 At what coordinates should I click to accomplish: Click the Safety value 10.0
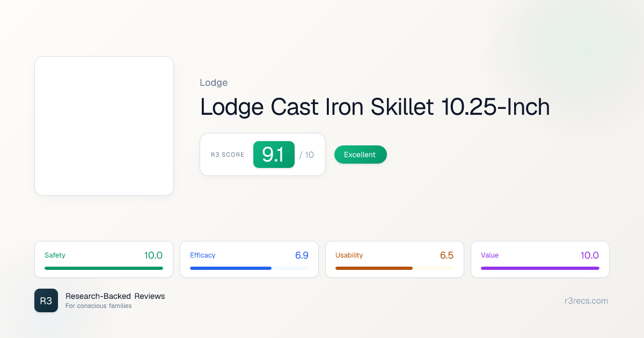(153, 255)
